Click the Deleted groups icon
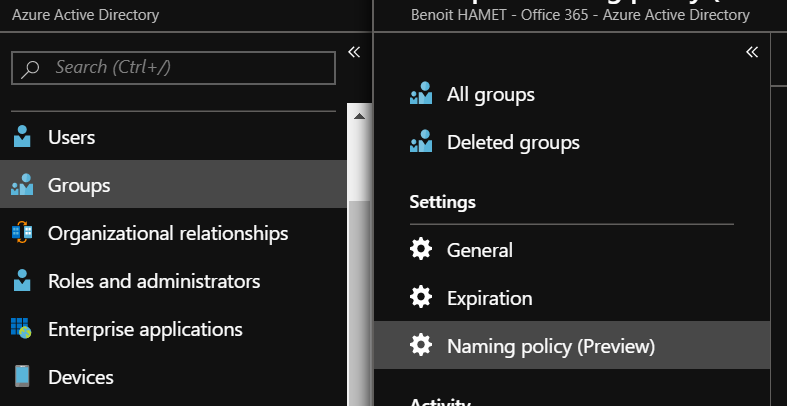 tap(421, 143)
